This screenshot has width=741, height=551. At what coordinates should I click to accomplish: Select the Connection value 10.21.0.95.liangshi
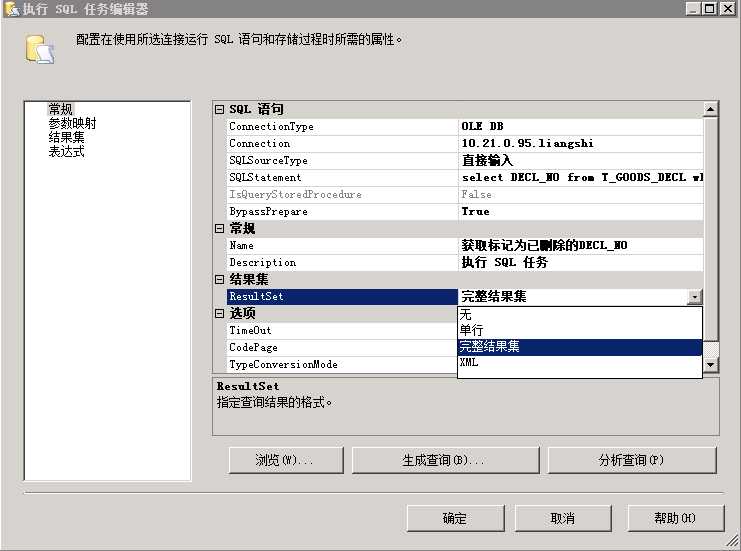click(580, 144)
